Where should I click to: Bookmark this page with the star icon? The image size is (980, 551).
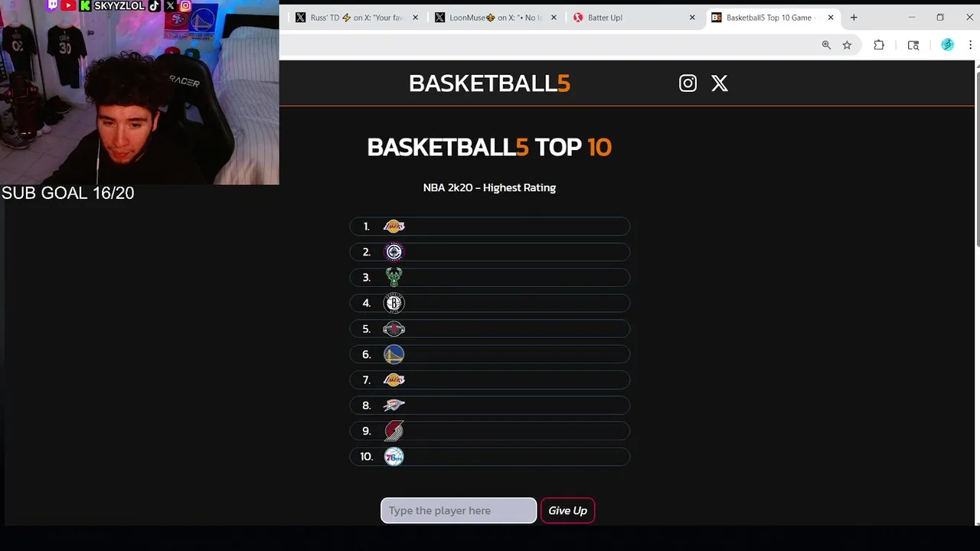[847, 45]
